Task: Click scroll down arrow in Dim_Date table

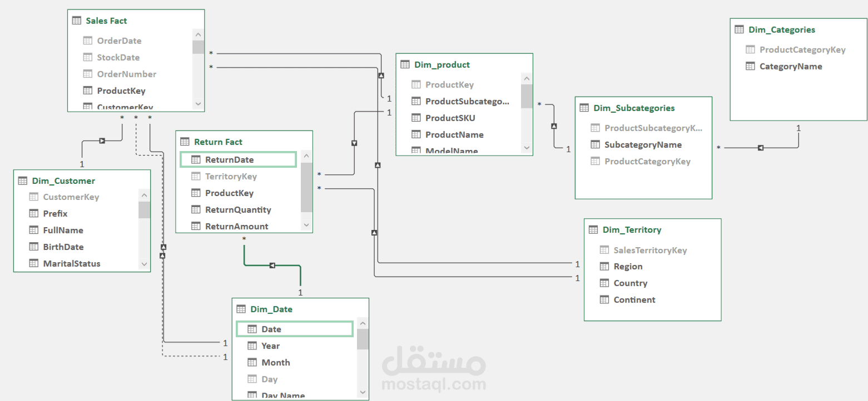Action: tap(363, 392)
